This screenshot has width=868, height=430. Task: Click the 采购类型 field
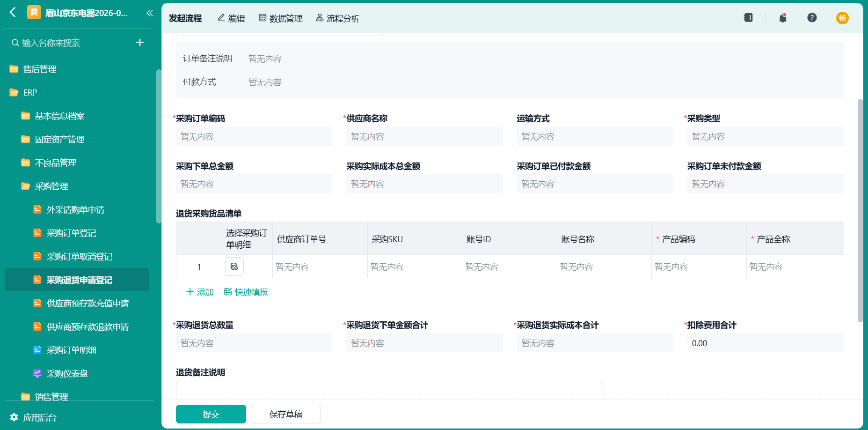coord(765,136)
